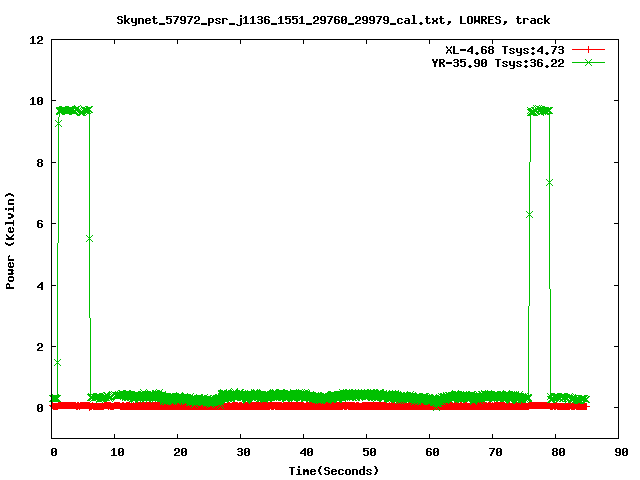Click the red XL legend line sample
Screen dimensions: 640x480
tap(588, 50)
